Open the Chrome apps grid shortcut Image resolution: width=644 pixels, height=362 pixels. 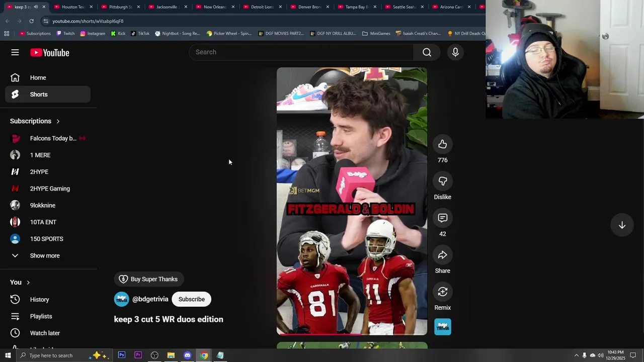[x=7, y=34]
